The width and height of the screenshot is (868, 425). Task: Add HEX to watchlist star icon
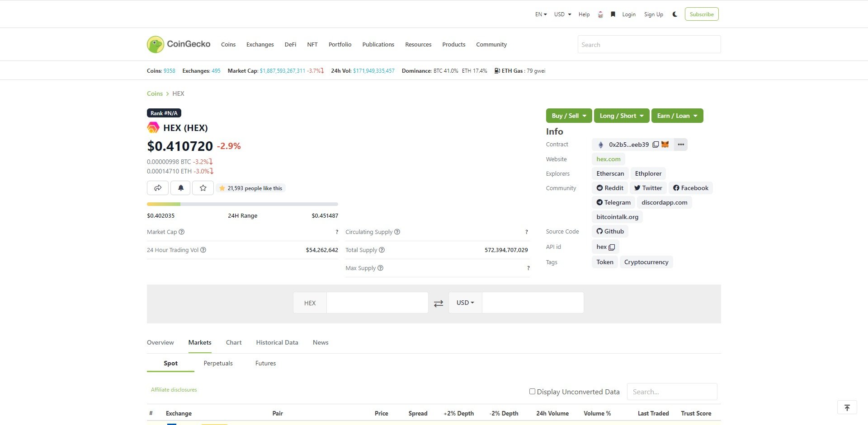[x=203, y=188]
